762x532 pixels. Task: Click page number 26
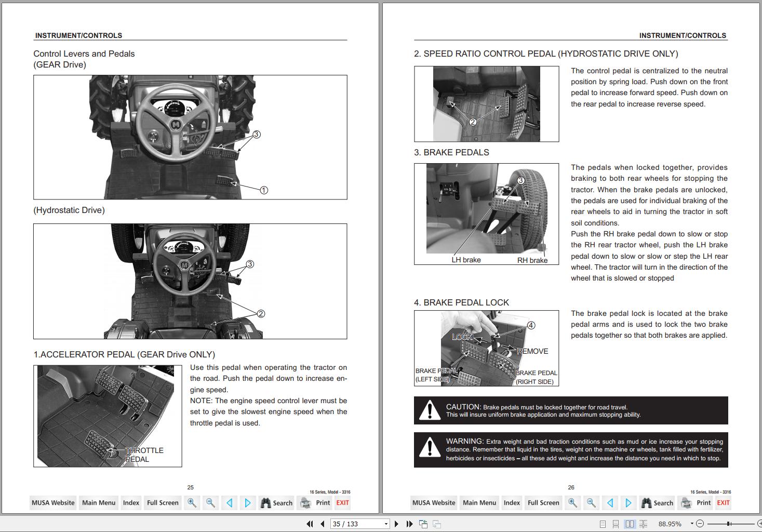(571, 487)
